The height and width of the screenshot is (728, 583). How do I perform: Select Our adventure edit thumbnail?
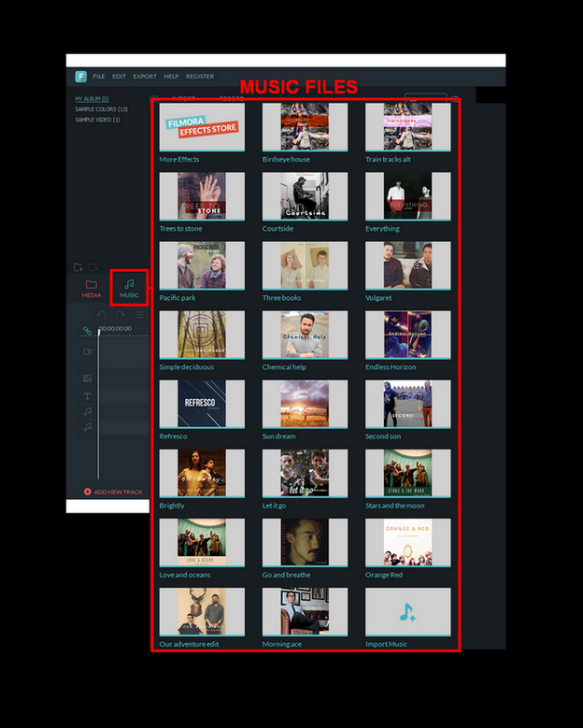pyautogui.click(x=202, y=612)
